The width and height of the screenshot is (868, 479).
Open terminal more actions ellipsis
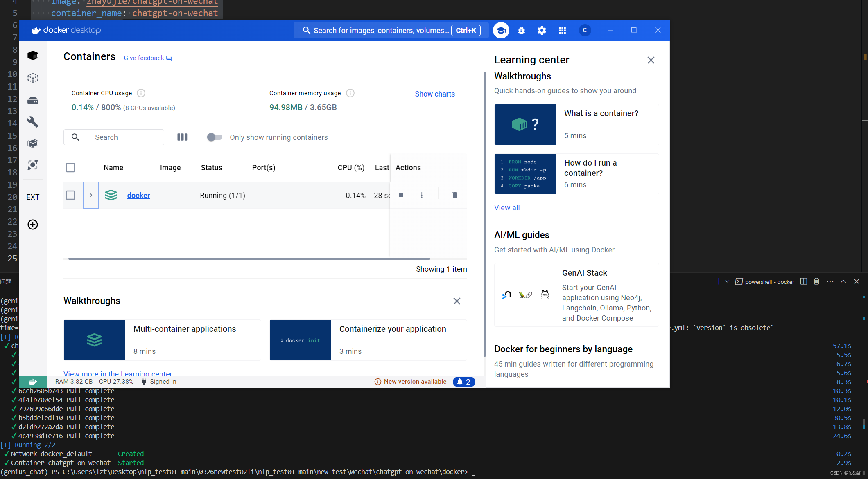(830, 281)
